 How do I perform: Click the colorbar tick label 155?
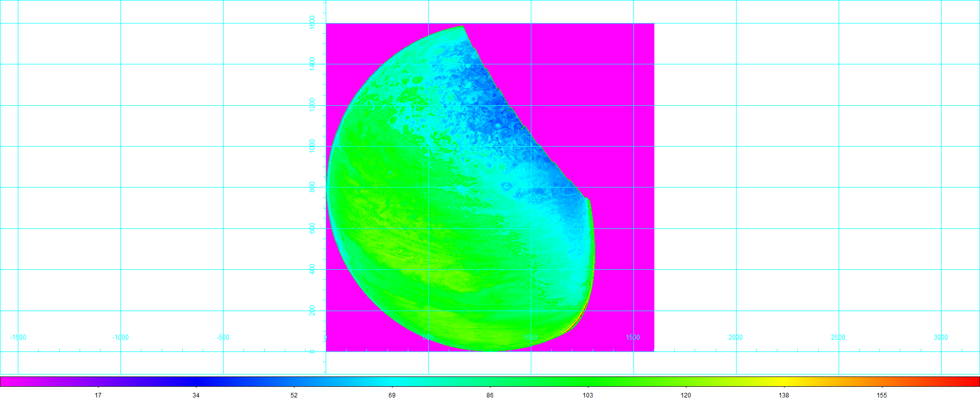(x=881, y=395)
